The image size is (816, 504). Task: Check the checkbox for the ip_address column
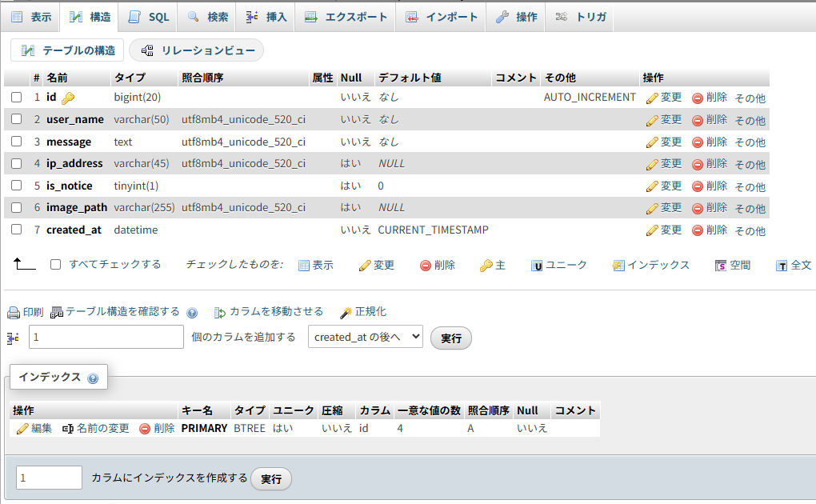coord(17,163)
